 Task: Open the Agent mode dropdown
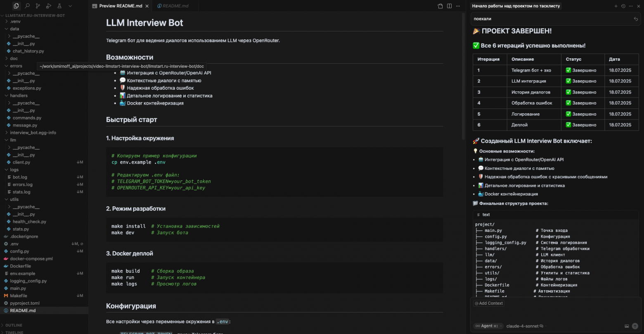pyautogui.click(x=488, y=326)
